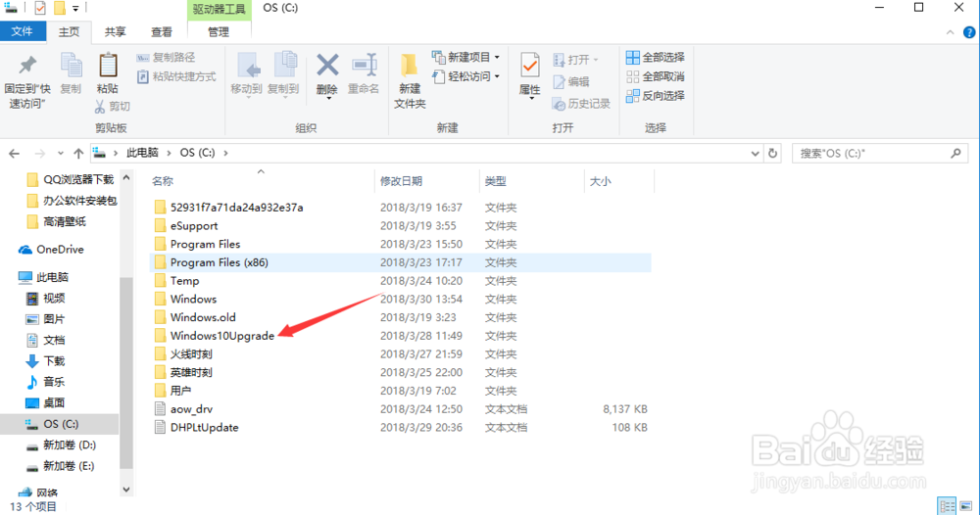Screen dimensions: 980x515
Task: Switch to the Share (共享) tab
Action: click(x=115, y=32)
